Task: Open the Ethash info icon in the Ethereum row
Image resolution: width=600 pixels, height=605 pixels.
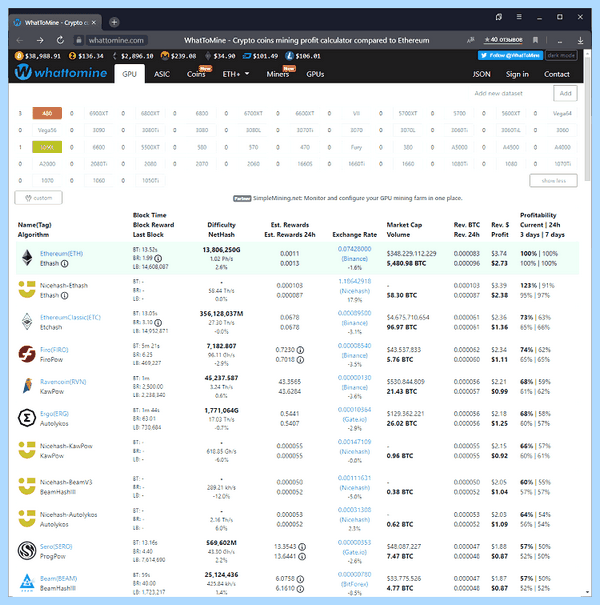Action: click(x=65, y=264)
